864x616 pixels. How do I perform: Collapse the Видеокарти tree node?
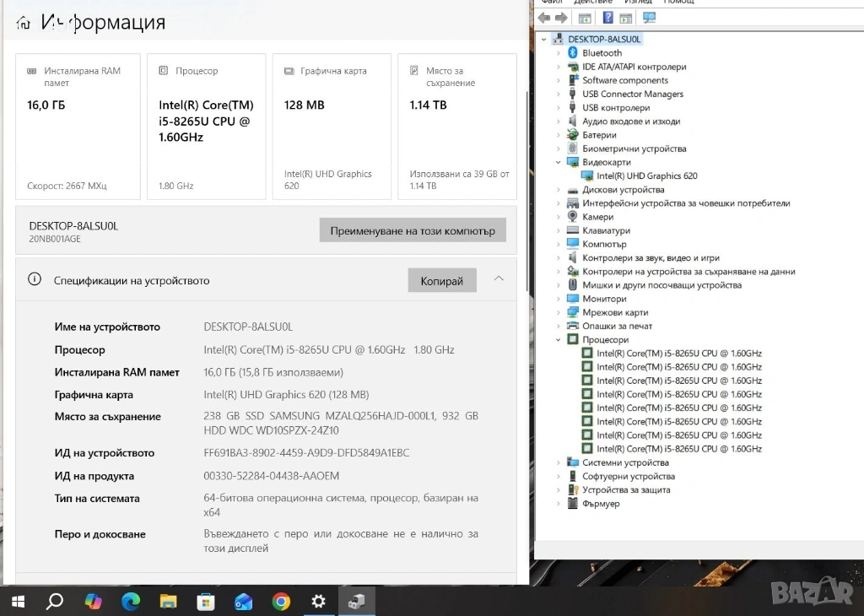(x=559, y=162)
